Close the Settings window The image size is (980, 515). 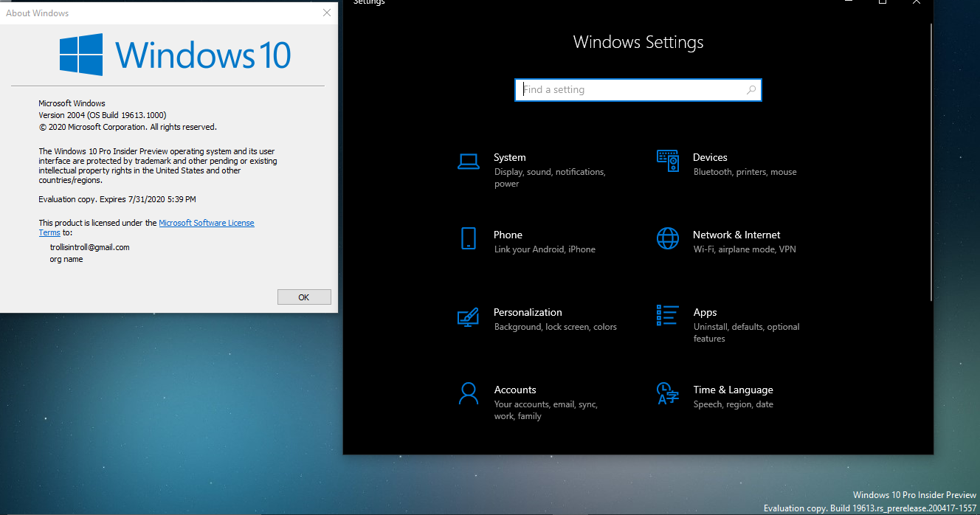pos(917,2)
